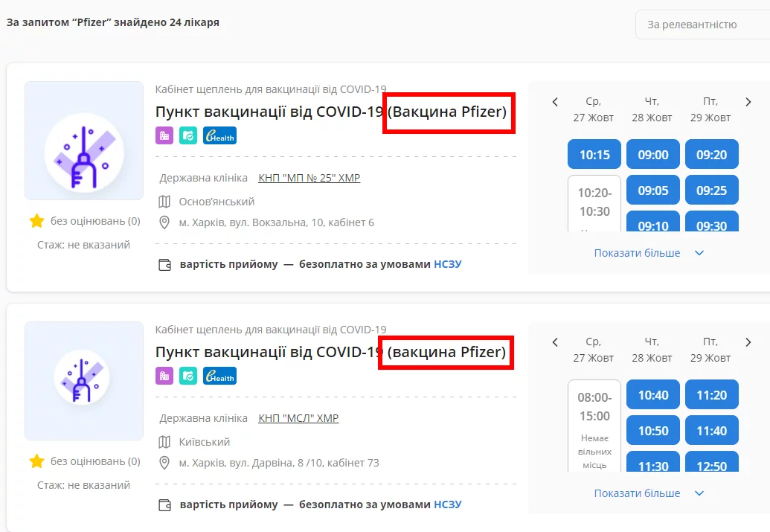Open first card title 'Пункт вакцинації (Вакцина Pfizer)'

[x=330, y=112]
